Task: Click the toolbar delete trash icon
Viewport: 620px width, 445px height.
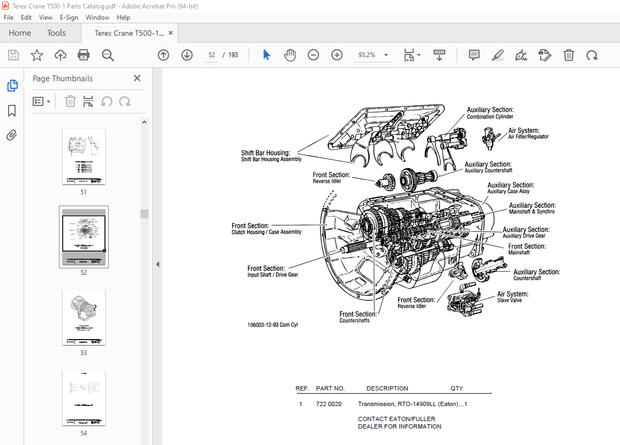Action: (x=569, y=55)
